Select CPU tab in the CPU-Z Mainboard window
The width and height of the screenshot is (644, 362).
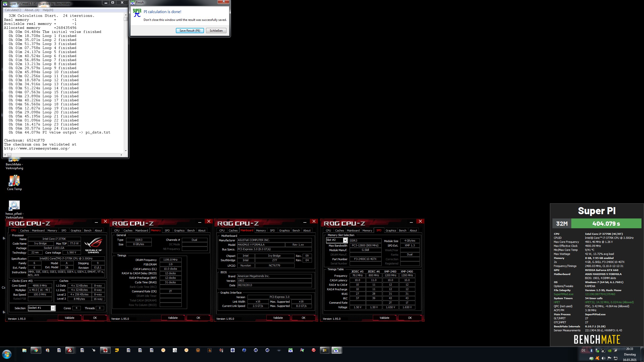[x=222, y=231]
